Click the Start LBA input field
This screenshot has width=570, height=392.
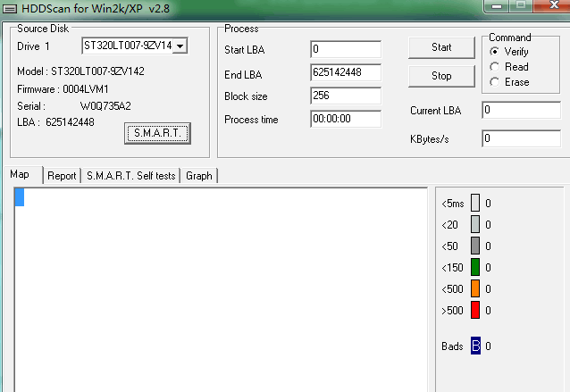pyautogui.click(x=346, y=49)
